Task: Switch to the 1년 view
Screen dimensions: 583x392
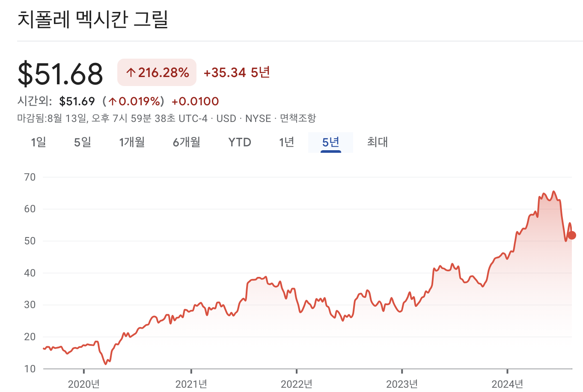Action: coord(286,142)
